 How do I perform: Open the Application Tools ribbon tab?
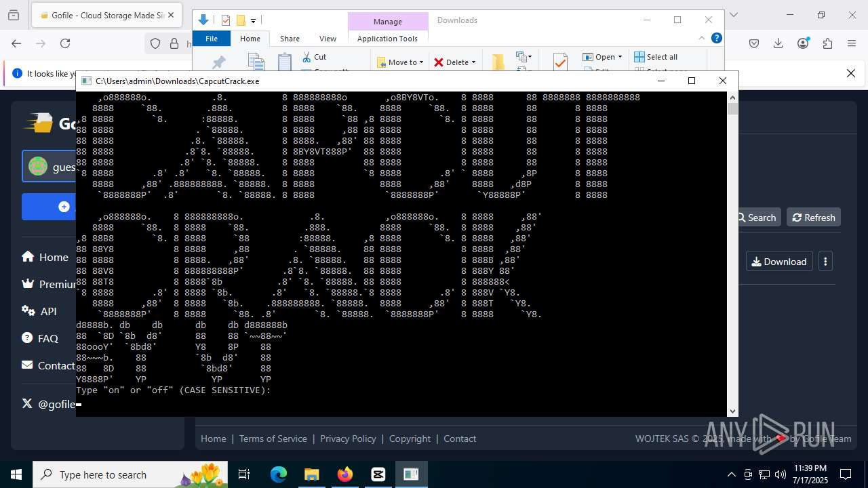pyautogui.click(x=388, y=39)
